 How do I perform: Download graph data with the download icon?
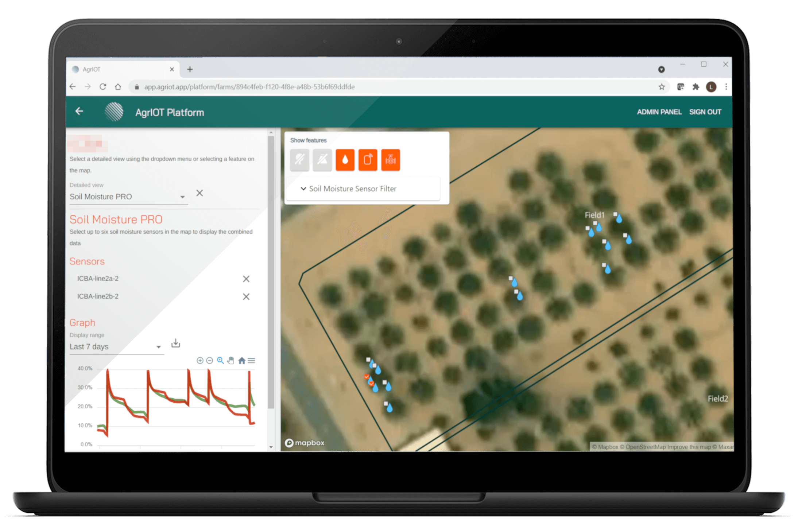pos(176,343)
